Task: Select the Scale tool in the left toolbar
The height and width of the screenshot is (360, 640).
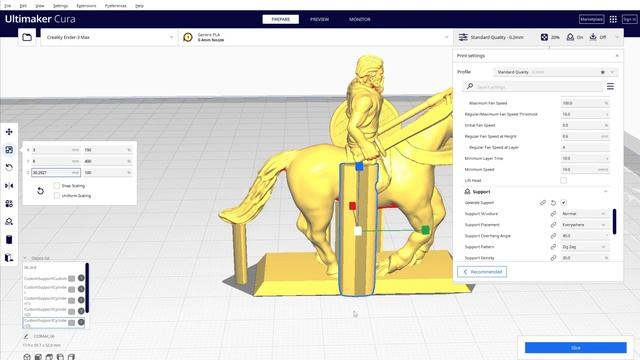Action: tap(9, 150)
